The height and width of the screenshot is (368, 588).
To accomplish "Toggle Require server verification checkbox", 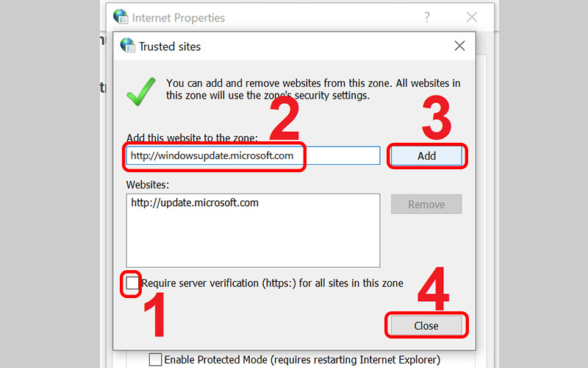I will pos(132,283).
